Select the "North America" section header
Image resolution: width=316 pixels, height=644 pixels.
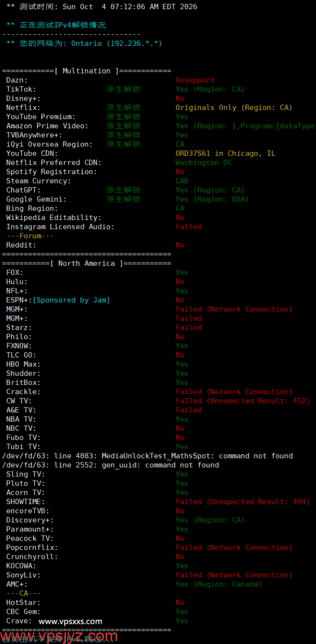click(86, 263)
